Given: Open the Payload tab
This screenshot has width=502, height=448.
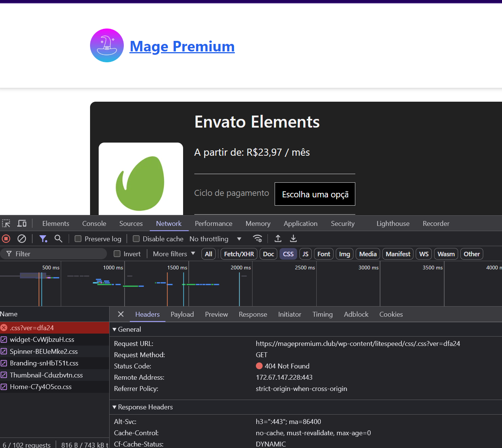Looking at the screenshot, I should [182, 314].
